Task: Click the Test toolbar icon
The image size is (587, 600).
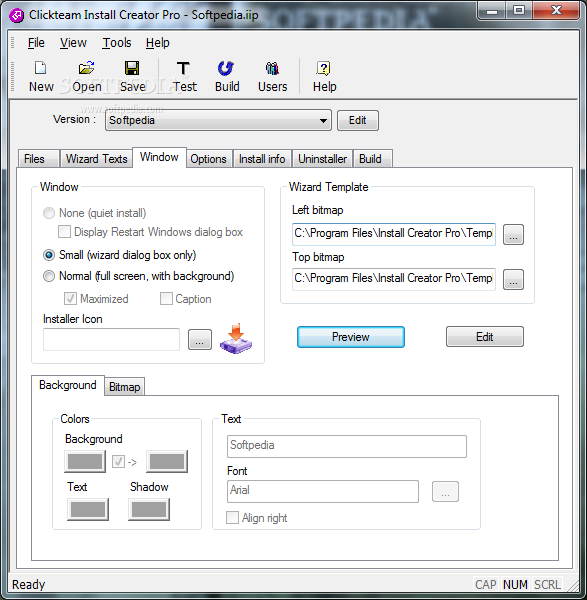Action: point(183,68)
